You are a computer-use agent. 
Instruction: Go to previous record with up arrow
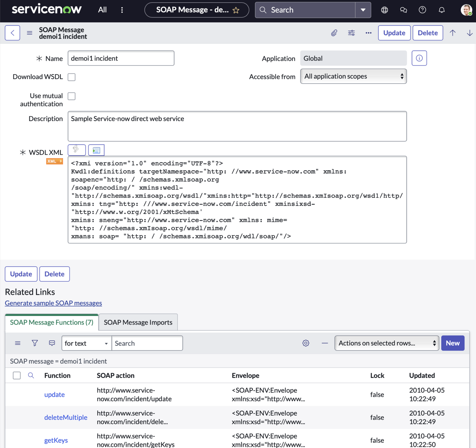click(x=452, y=33)
